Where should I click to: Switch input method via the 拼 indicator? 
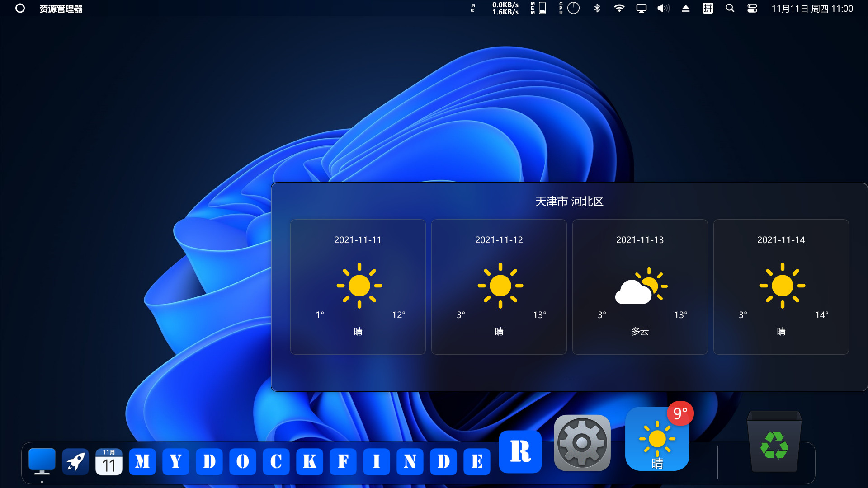(708, 8)
